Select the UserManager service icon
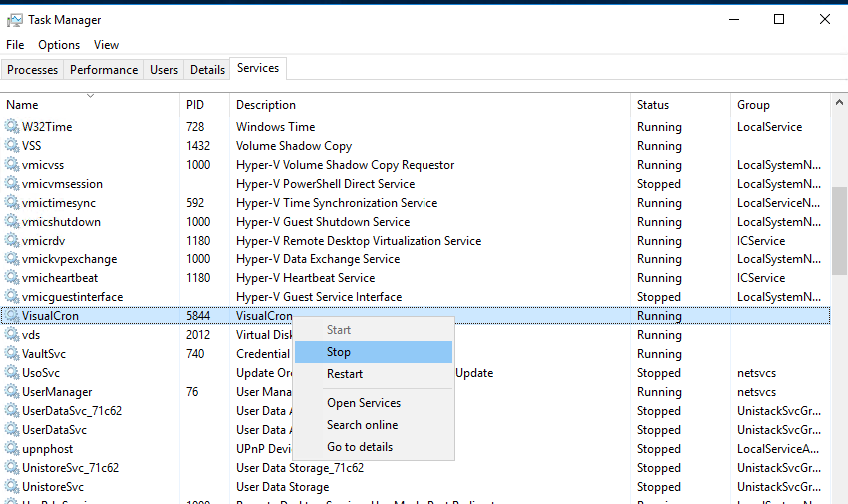This screenshot has width=848, height=504. pyautogui.click(x=12, y=392)
